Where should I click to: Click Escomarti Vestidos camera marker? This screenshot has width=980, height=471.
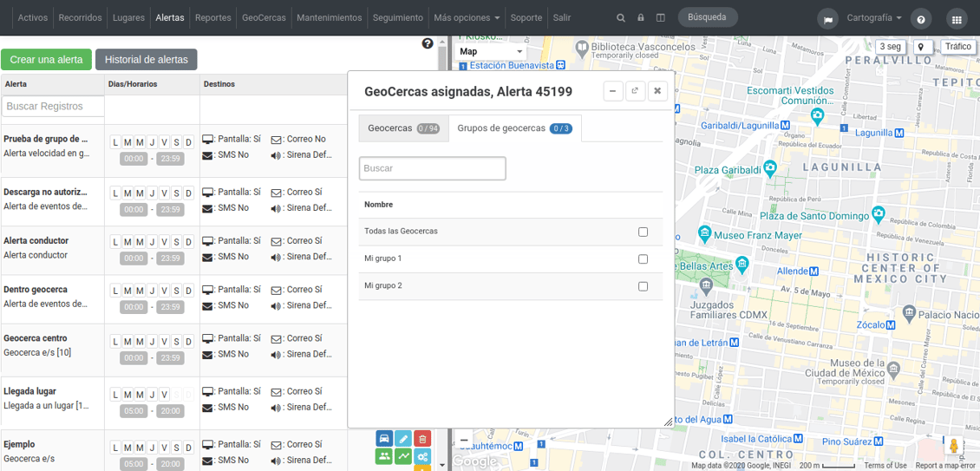[x=817, y=115]
